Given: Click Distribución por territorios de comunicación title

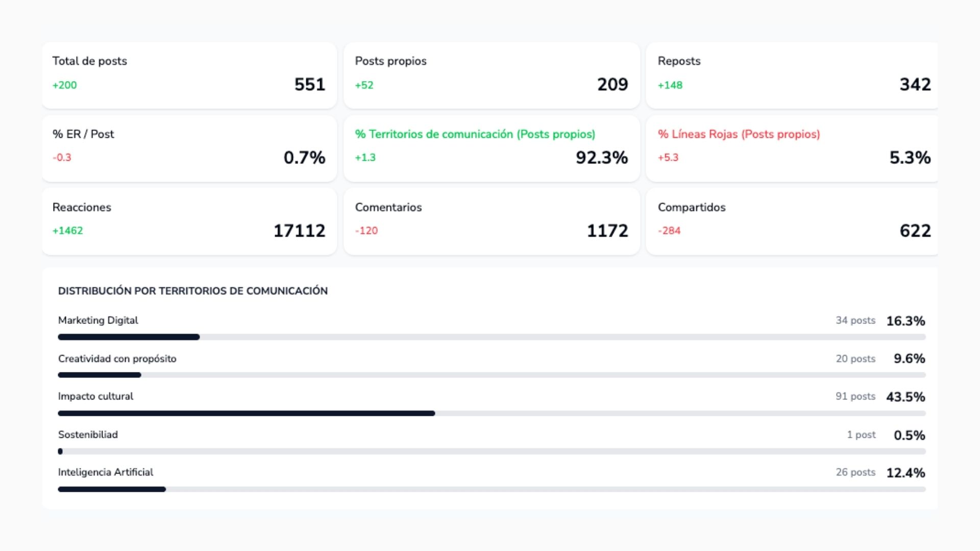Looking at the screenshot, I should (x=192, y=291).
